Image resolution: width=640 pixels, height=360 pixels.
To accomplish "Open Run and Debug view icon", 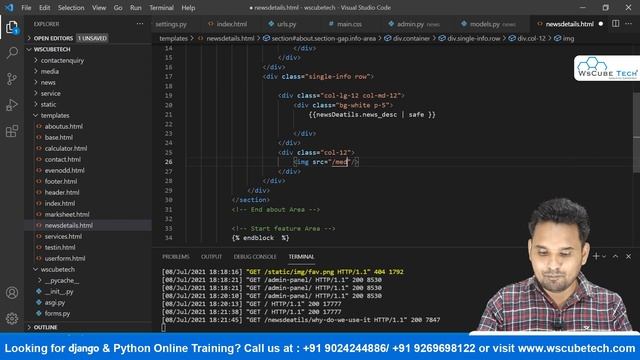I will pos(12,105).
